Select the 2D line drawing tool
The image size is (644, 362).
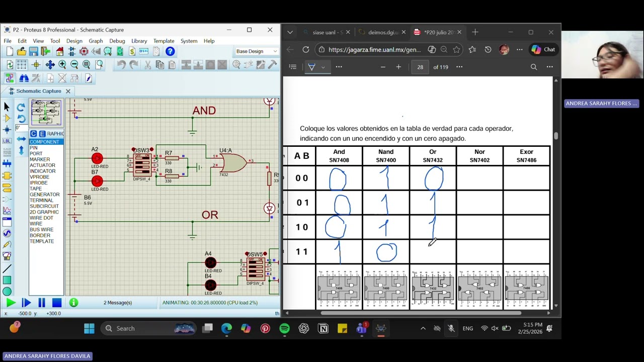pyautogui.click(x=7, y=268)
